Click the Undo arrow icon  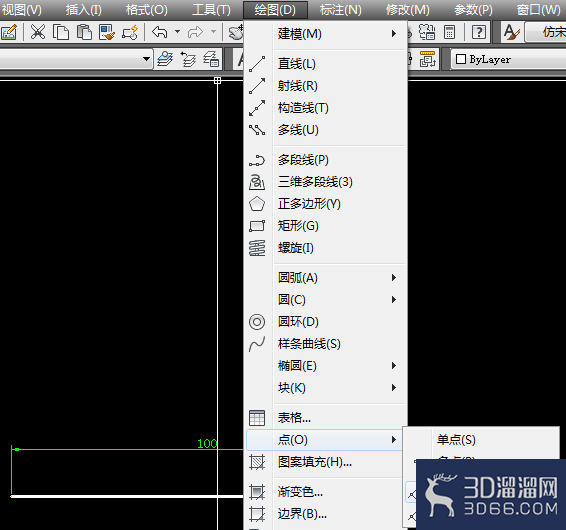pos(160,32)
